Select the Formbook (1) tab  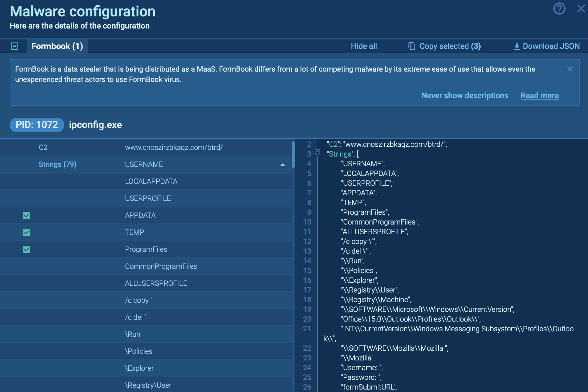click(57, 46)
